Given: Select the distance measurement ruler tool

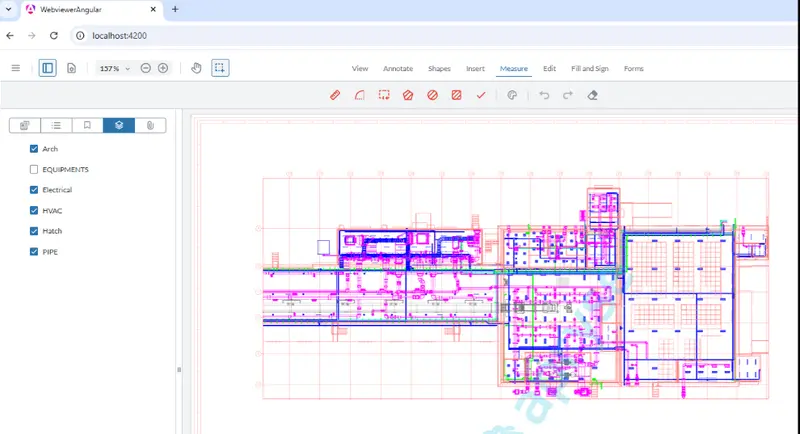Looking at the screenshot, I should pos(336,96).
